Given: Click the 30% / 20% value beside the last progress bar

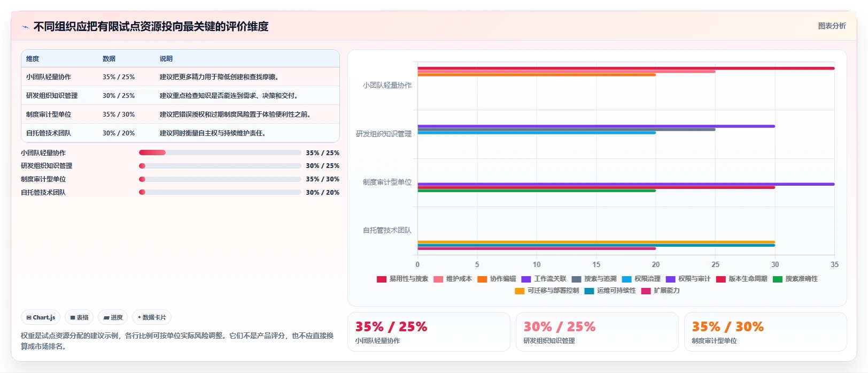Looking at the screenshot, I should (322, 192).
